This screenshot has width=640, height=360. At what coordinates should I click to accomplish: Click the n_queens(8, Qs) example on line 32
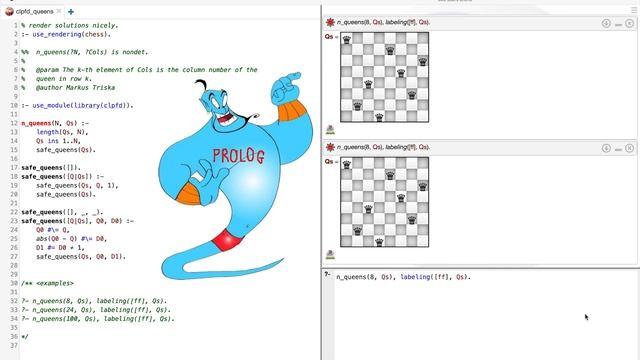pyautogui.click(x=94, y=301)
